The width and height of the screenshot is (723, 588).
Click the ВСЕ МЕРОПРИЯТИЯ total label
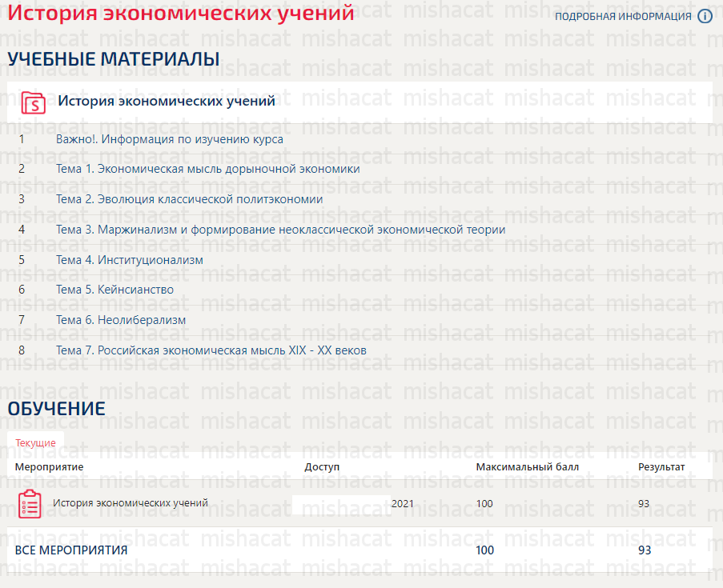71,550
